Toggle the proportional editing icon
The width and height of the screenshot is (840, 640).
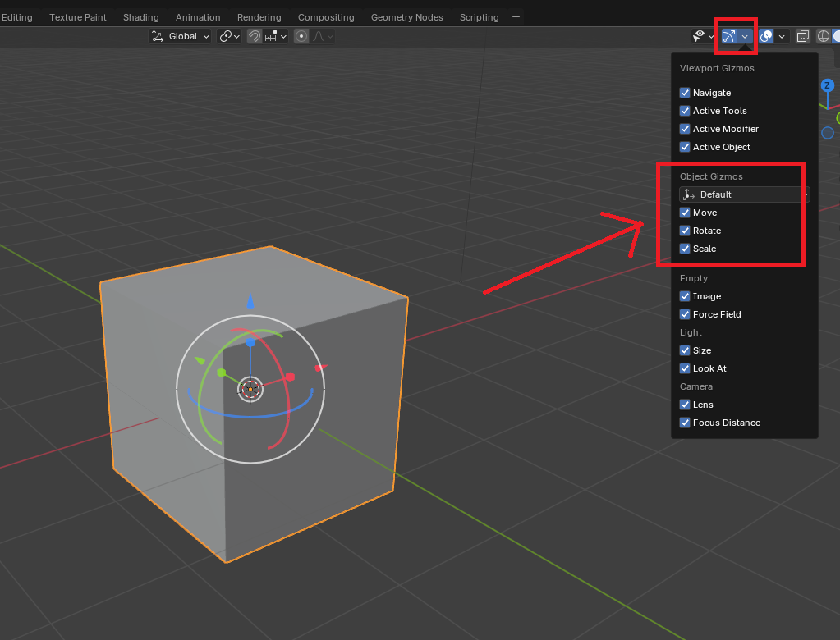point(301,36)
